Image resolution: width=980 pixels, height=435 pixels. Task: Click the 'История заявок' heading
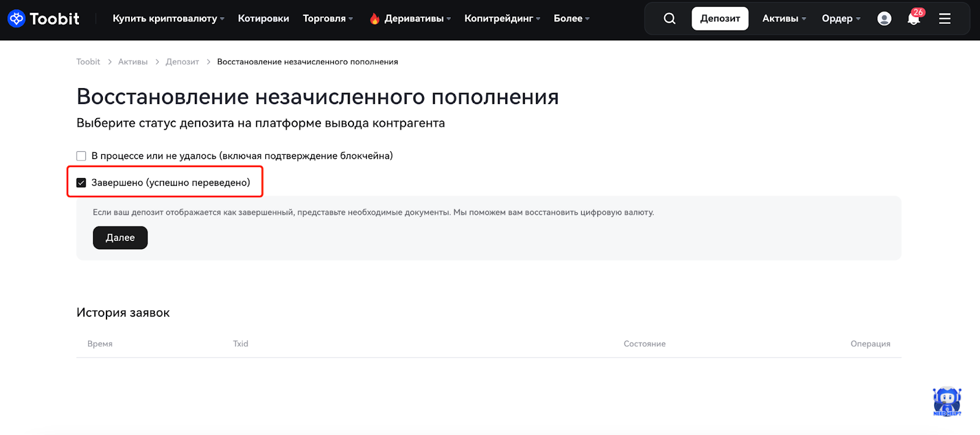click(123, 313)
